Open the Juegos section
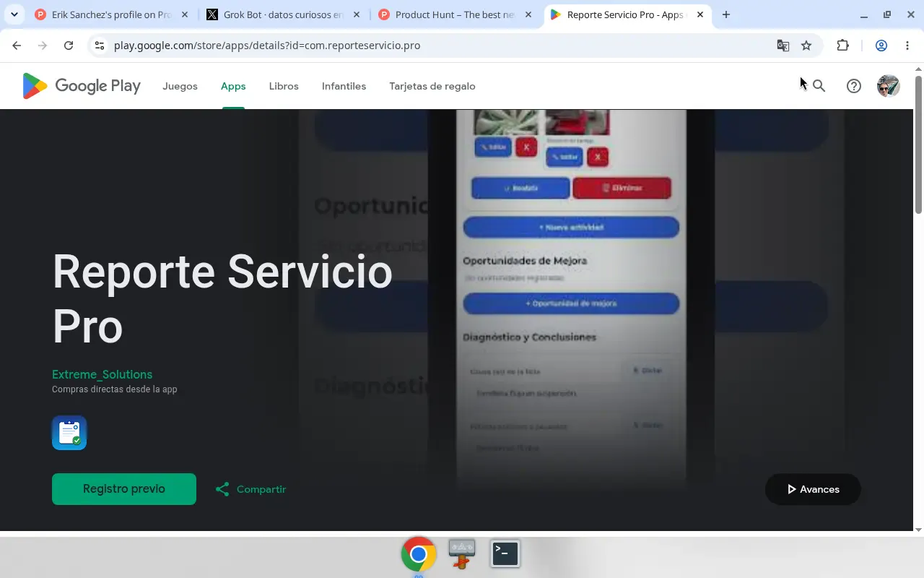Image resolution: width=924 pixels, height=578 pixels. [x=180, y=86]
